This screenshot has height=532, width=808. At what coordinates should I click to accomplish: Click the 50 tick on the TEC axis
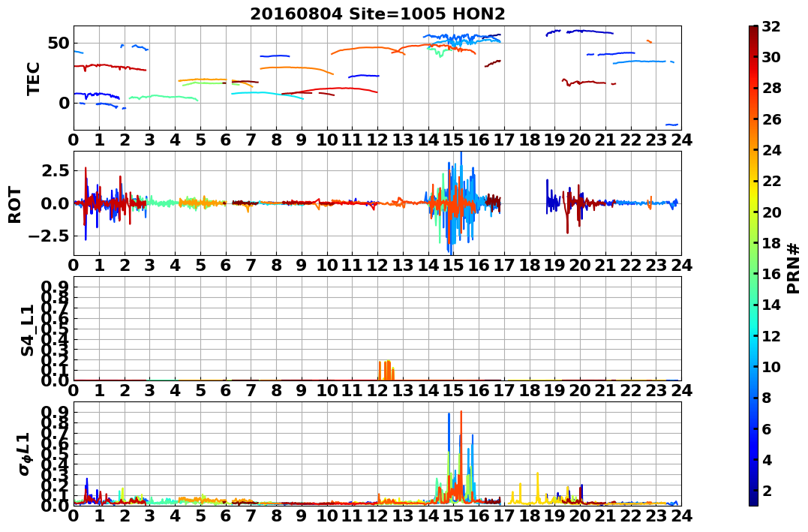(58, 43)
